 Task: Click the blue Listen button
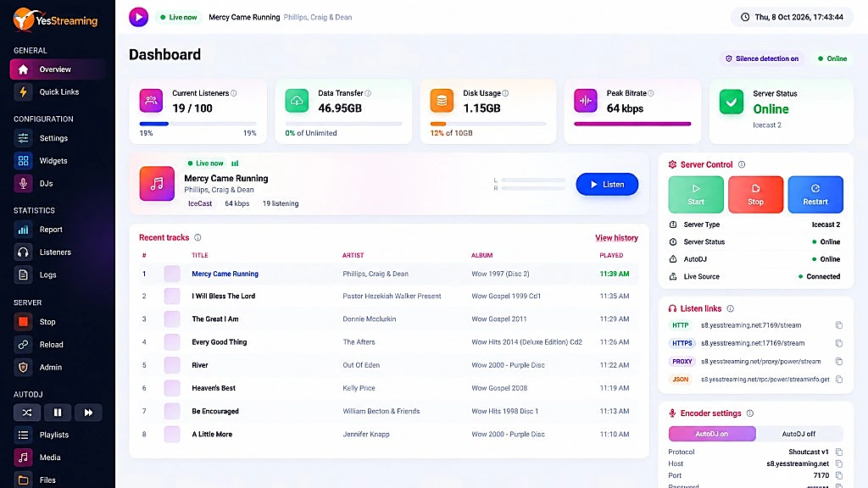click(x=607, y=184)
